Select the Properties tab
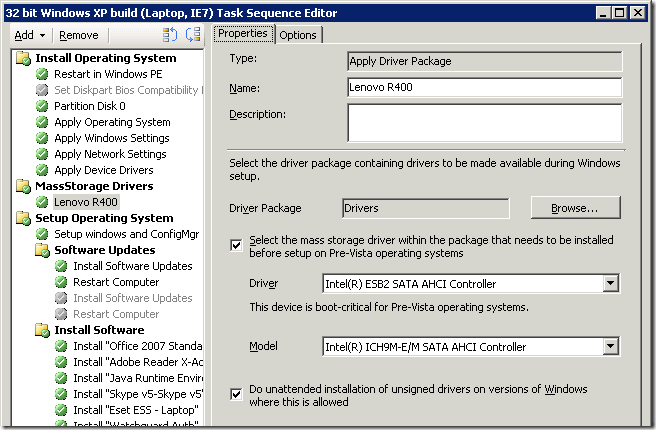The width and height of the screenshot is (656, 430). (243, 34)
